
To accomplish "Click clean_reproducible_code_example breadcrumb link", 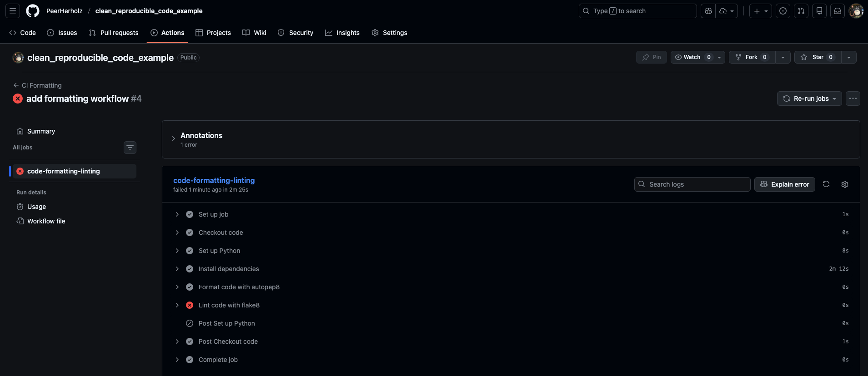I will 149,11.
